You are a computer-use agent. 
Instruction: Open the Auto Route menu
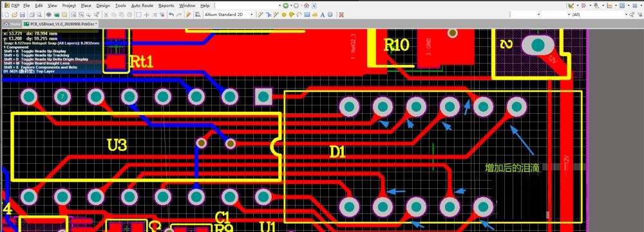tap(142, 6)
